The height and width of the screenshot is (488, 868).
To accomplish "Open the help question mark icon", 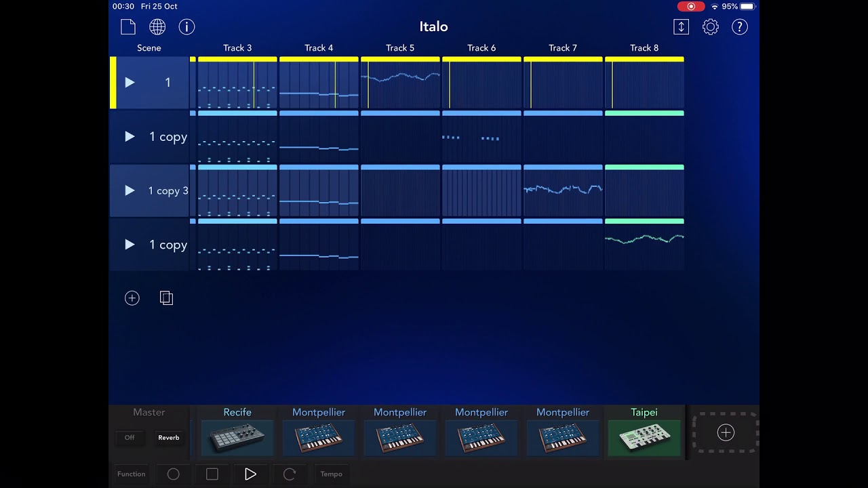I will [739, 26].
